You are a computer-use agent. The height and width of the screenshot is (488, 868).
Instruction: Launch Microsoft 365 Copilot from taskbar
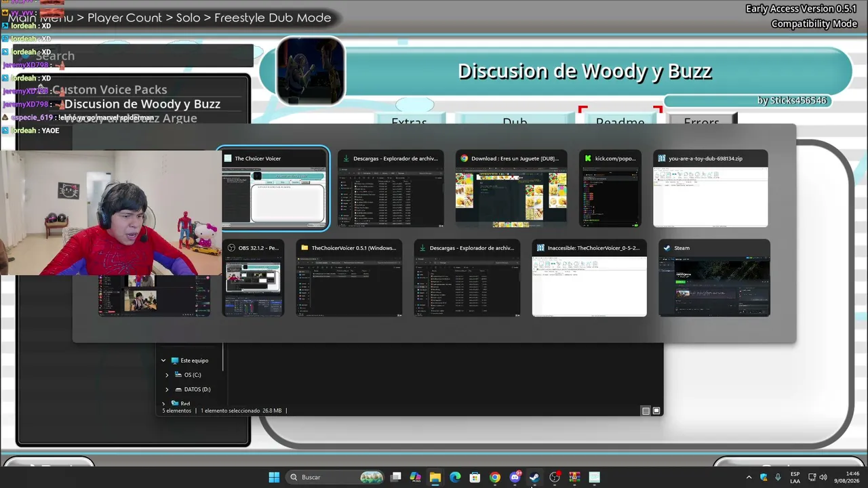[x=416, y=477]
